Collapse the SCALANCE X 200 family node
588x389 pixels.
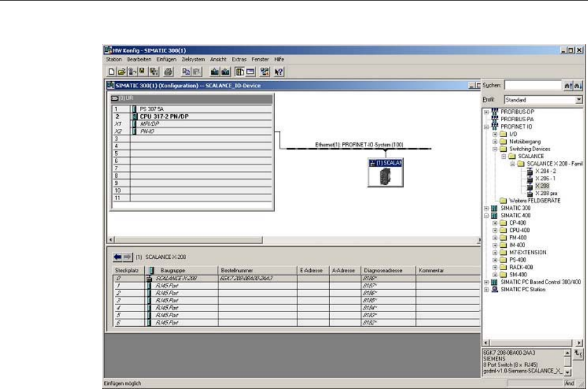(x=512, y=164)
